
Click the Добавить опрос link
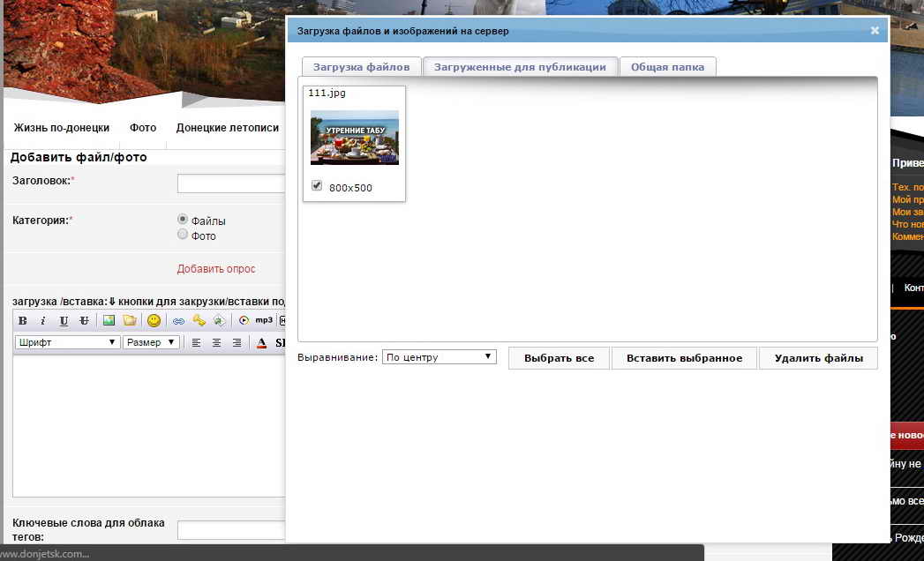pos(216,269)
